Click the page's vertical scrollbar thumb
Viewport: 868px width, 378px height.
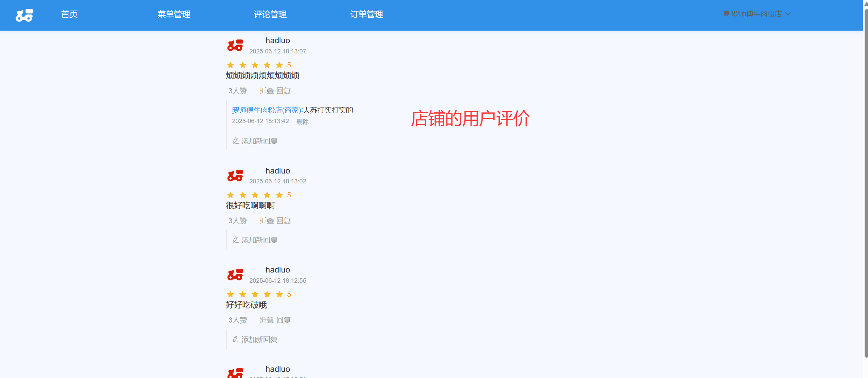pos(866,184)
